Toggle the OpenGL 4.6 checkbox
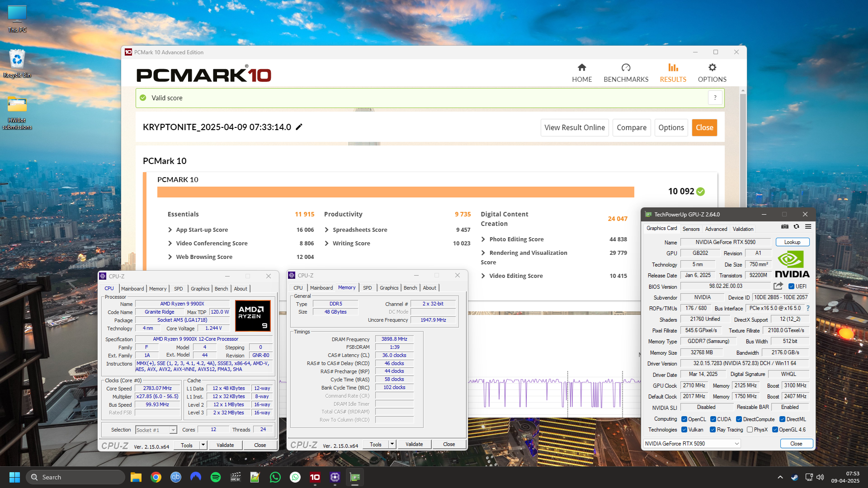868x488 pixels. pyautogui.click(x=775, y=430)
